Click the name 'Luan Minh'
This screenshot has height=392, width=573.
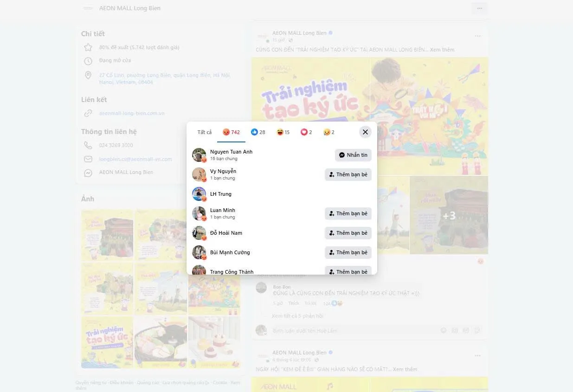click(x=223, y=210)
